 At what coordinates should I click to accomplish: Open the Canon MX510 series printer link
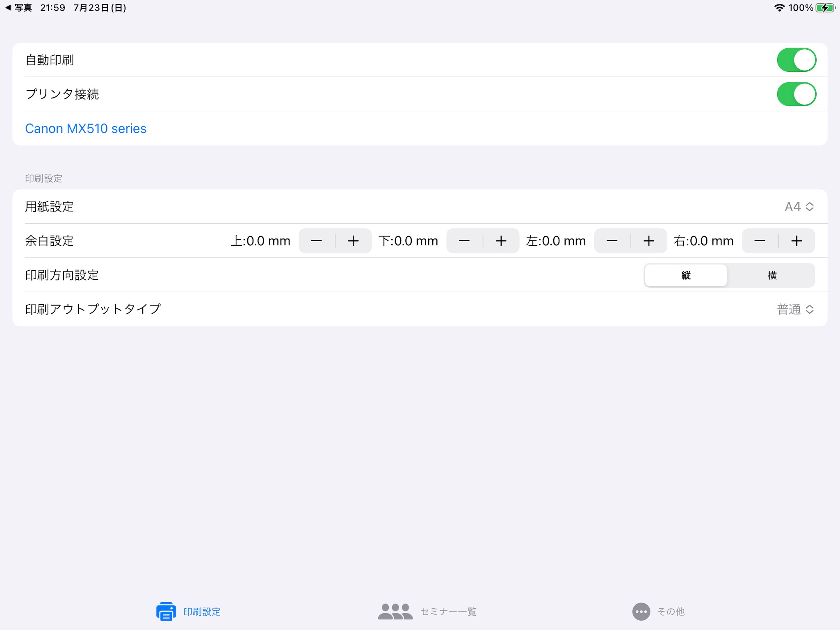(x=86, y=128)
